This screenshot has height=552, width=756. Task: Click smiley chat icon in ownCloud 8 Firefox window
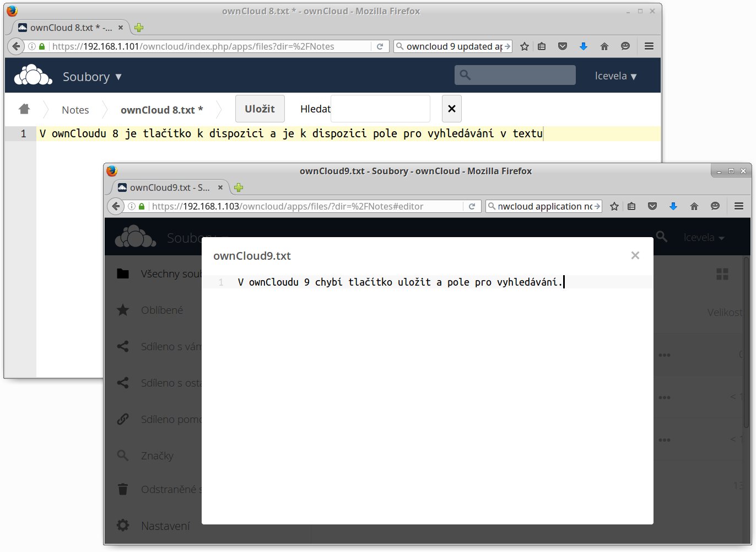click(625, 46)
